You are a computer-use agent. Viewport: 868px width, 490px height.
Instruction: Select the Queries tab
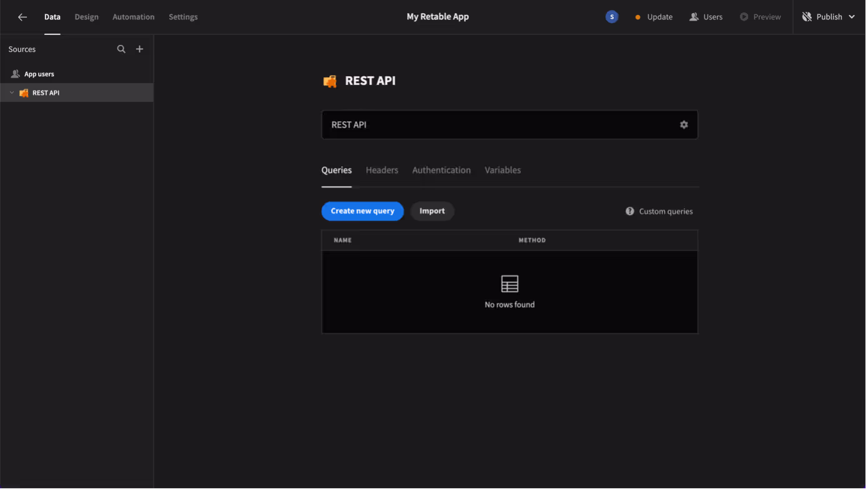click(x=337, y=170)
